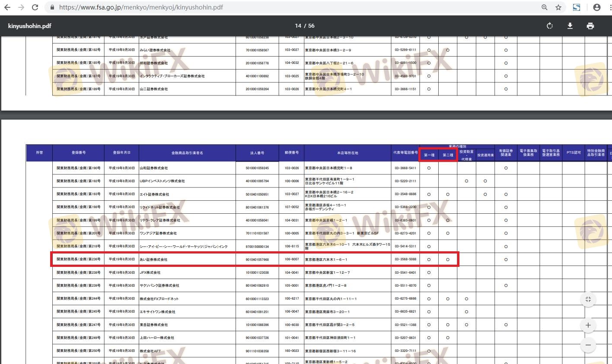This screenshot has width=612, height=364.
Task: Click the address 東京都港区六本木1-6-1
Action: tap(326, 260)
